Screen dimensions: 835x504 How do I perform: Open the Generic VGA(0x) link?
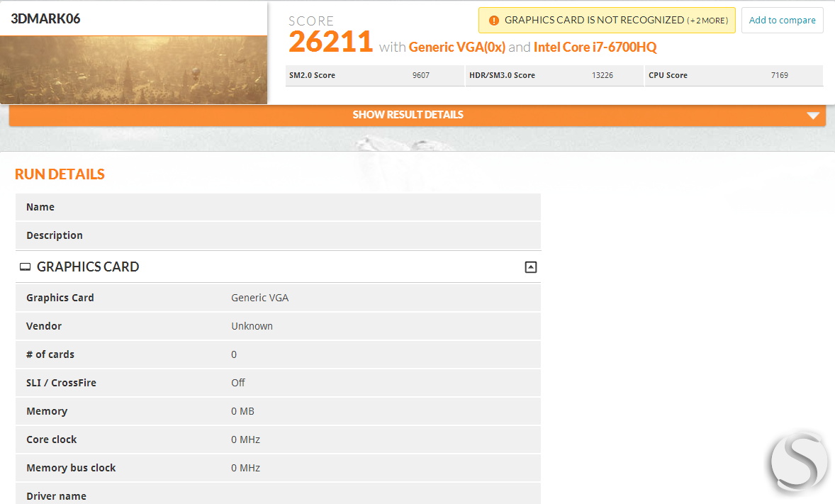point(457,47)
